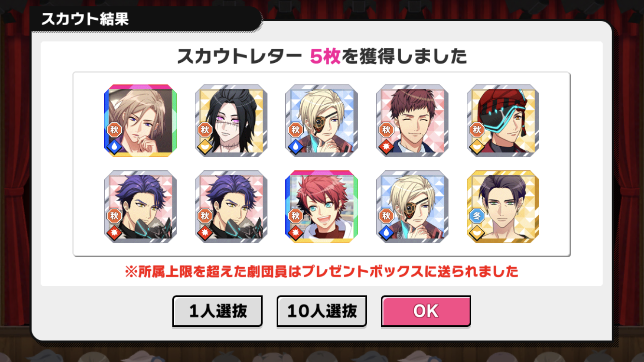Tap the red burst icon on the smiling card

(x=386, y=146)
